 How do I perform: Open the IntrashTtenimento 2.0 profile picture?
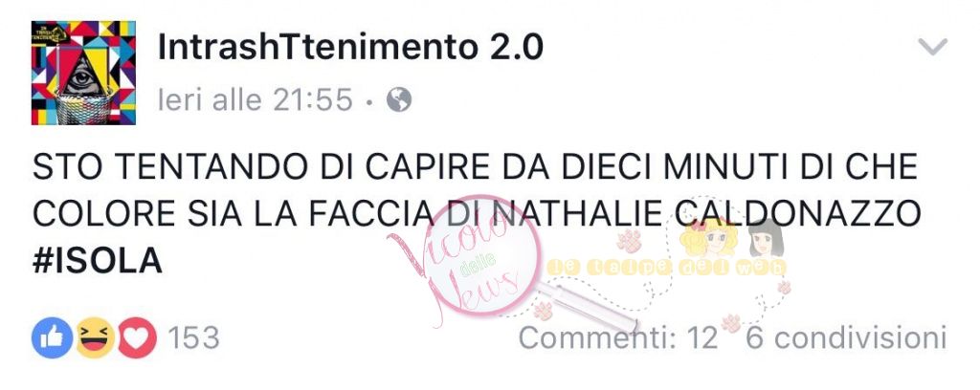[84, 73]
